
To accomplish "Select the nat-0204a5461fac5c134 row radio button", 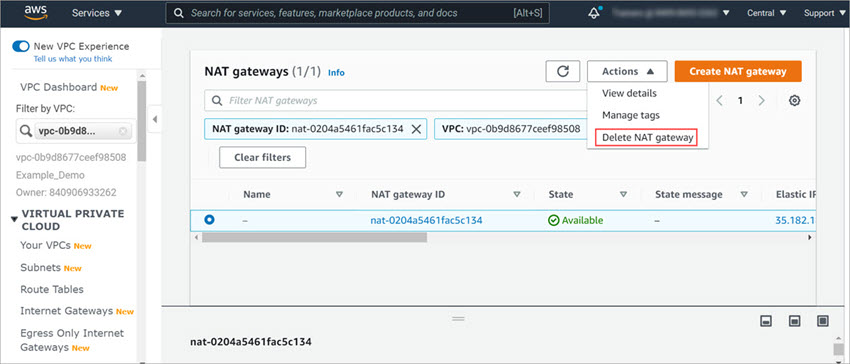I will (209, 220).
